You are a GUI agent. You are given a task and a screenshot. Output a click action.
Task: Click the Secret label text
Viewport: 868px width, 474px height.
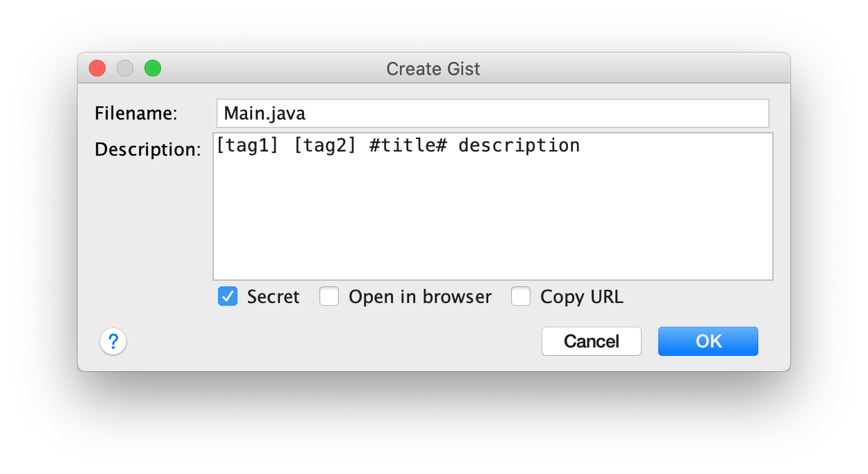point(273,297)
